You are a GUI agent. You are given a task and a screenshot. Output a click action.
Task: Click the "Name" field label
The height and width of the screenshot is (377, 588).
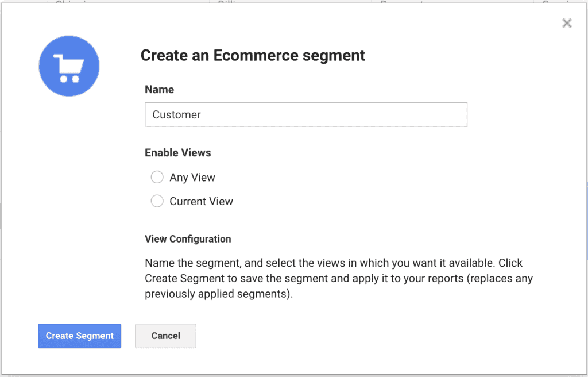point(159,89)
